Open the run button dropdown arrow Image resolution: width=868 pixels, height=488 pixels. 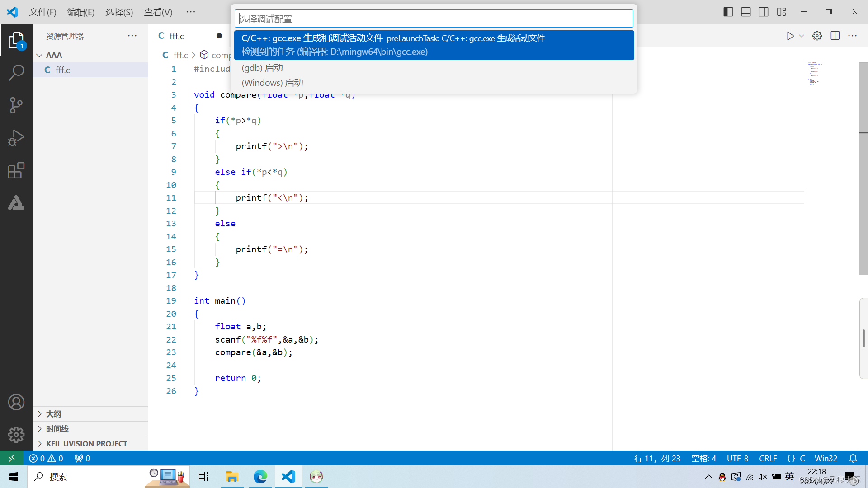click(802, 36)
